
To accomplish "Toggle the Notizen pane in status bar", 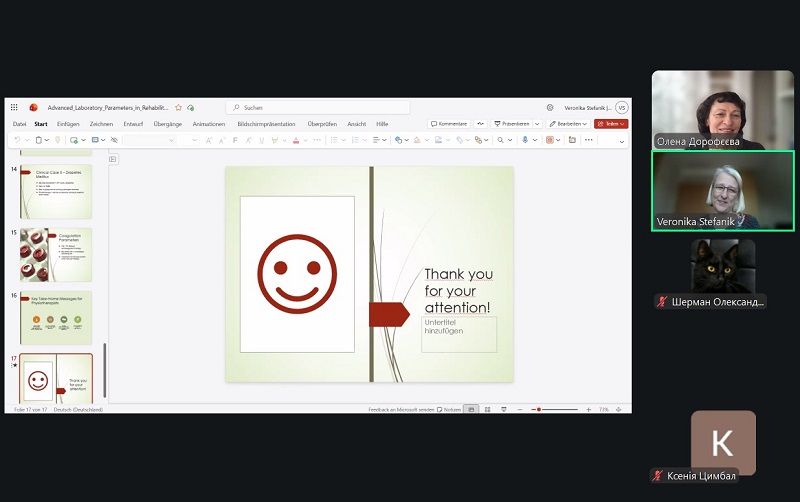I will 449,409.
